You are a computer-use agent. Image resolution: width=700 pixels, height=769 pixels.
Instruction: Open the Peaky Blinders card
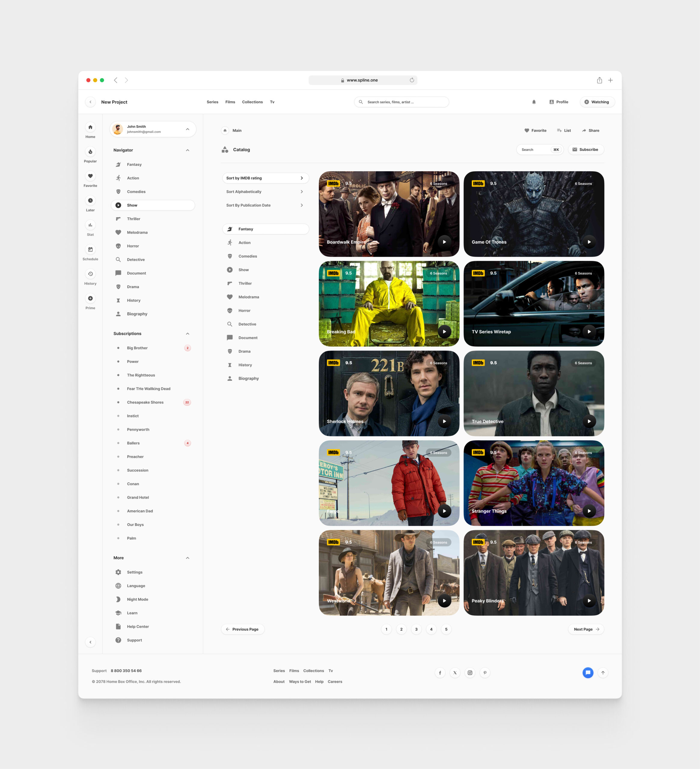[533, 573]
